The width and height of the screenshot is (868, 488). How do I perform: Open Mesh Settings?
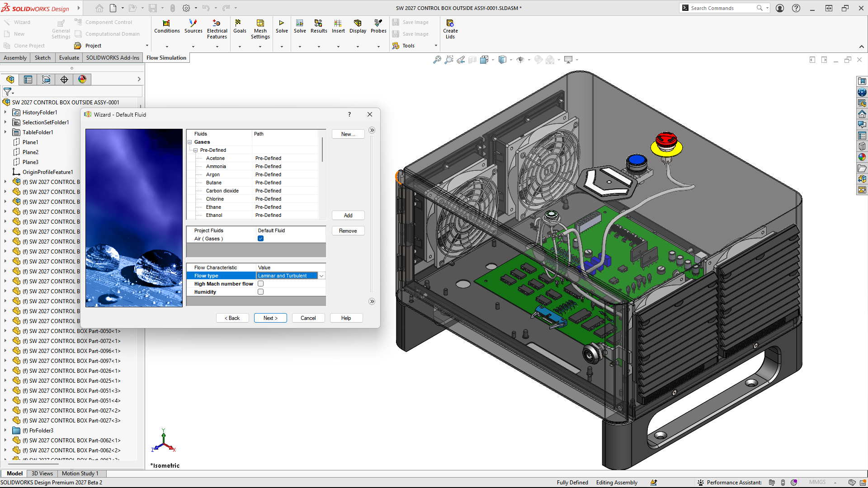(x=260, y=29)
